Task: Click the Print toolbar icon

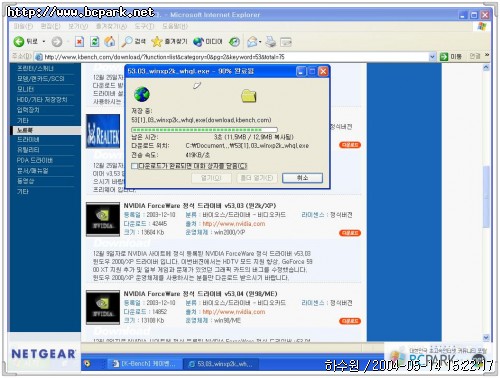Action: pyautogui.click(x=271, y=42)
